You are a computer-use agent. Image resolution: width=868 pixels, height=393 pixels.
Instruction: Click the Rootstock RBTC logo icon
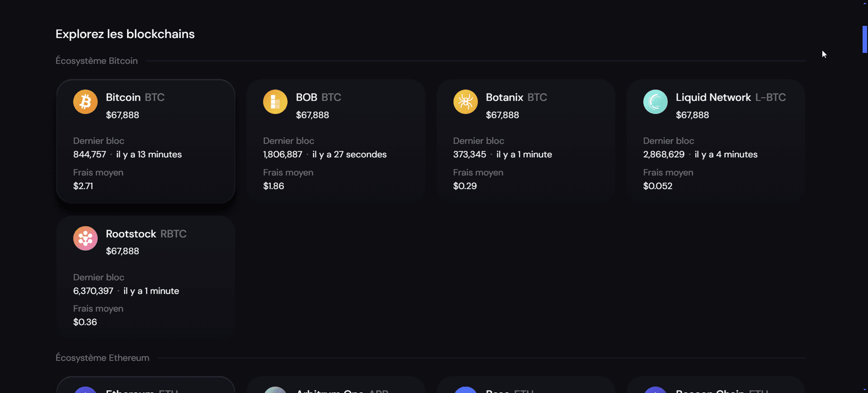[x=85, y=238]
